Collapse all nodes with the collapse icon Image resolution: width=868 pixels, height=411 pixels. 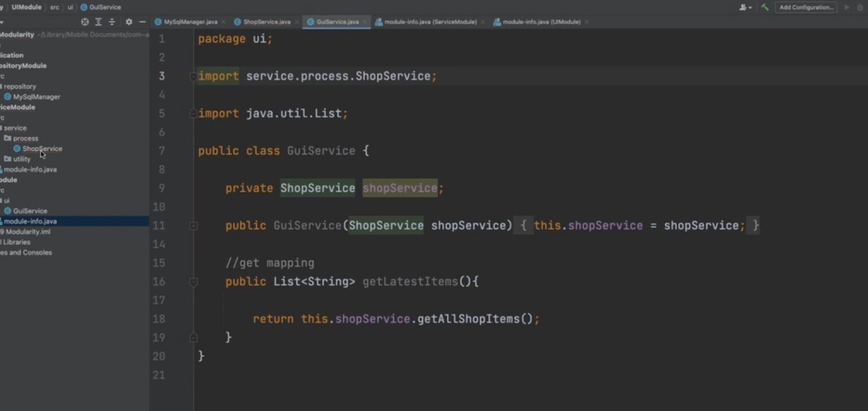point(111,22)
